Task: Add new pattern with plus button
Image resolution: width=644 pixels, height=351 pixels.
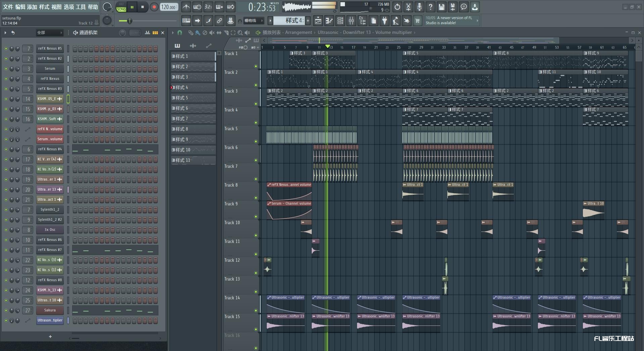Action: tap(308, 21)
